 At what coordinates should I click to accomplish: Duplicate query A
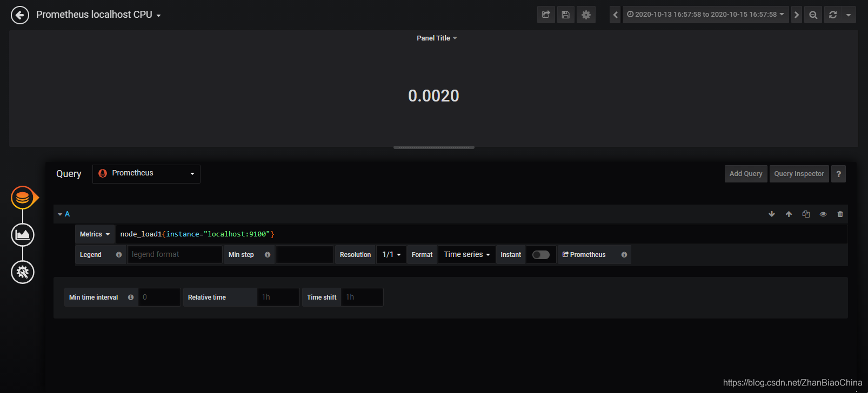point(806,214)
